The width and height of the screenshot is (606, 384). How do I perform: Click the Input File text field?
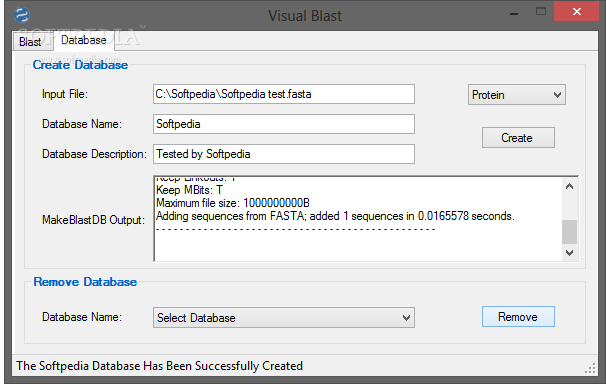click(284, 94)
